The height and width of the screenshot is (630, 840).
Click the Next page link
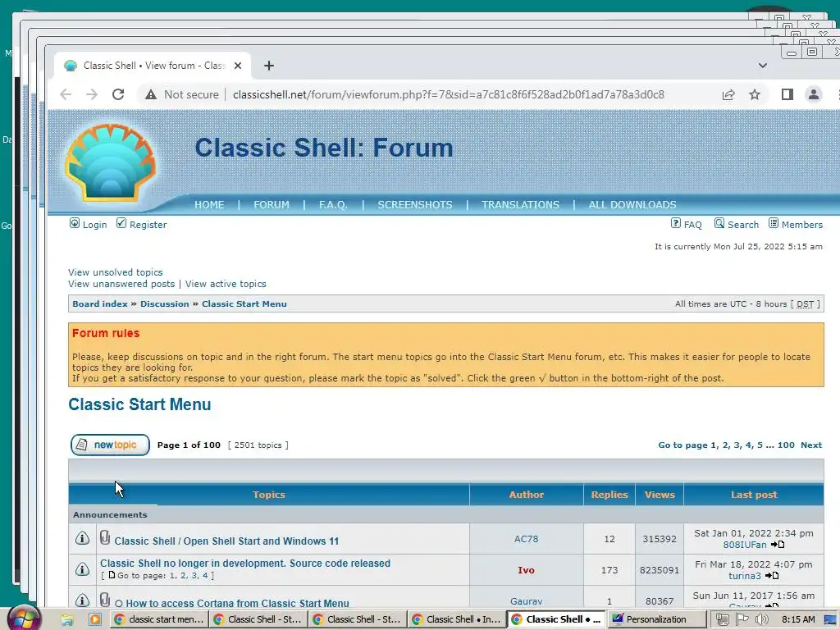tap(811, 445)
